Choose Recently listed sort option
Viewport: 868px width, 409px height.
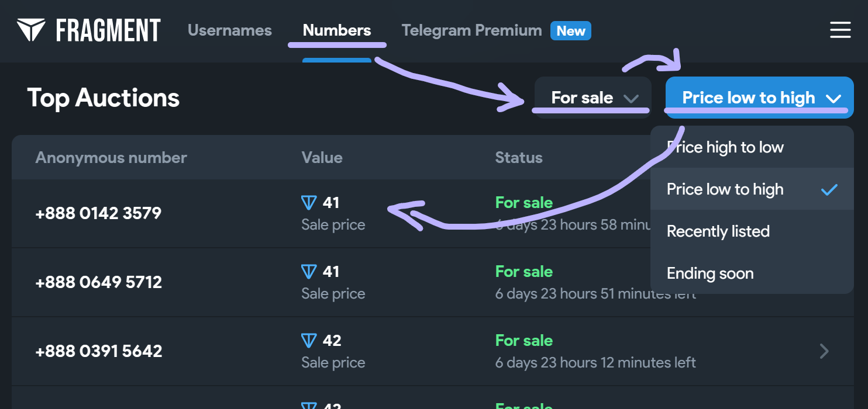pyautogui.click(x=718, y=231)
